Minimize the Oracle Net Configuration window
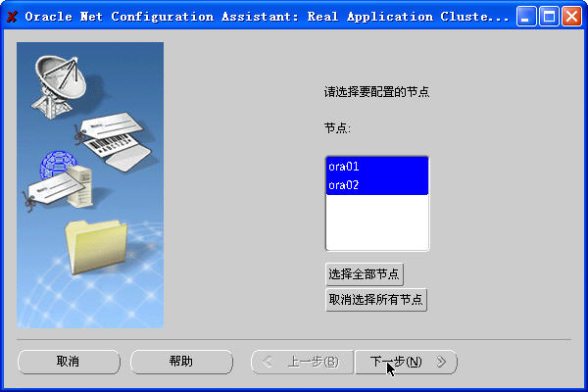Screen dimensions: 588x392 click(x=525, y=17)
